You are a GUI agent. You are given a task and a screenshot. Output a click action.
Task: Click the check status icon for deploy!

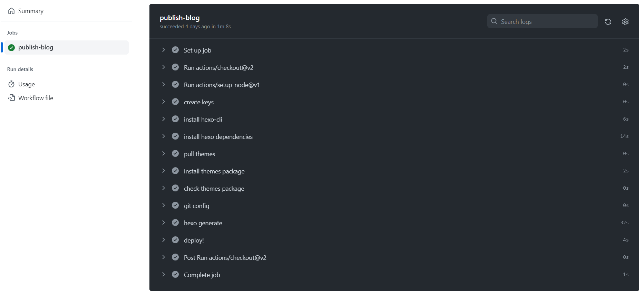tap(175, 240)
